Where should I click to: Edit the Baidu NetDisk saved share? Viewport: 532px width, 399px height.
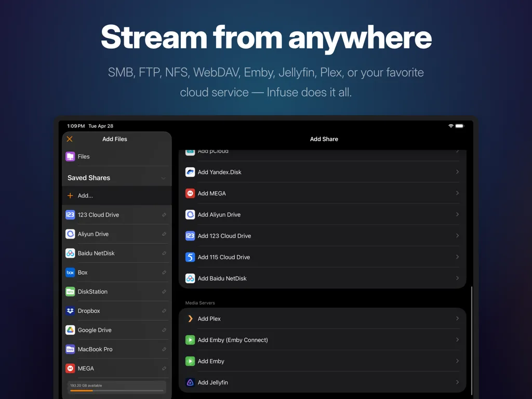pyautogui.click(x=164, y=253)
